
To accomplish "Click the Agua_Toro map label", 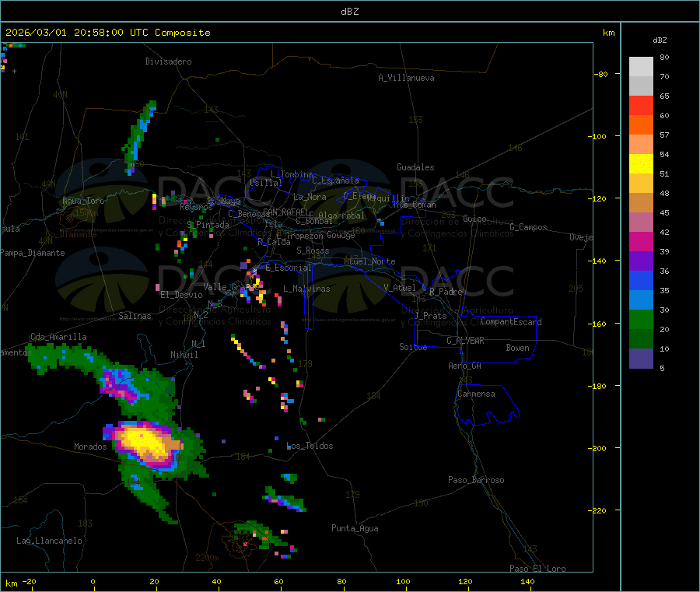I will click(x=83, y=201).
